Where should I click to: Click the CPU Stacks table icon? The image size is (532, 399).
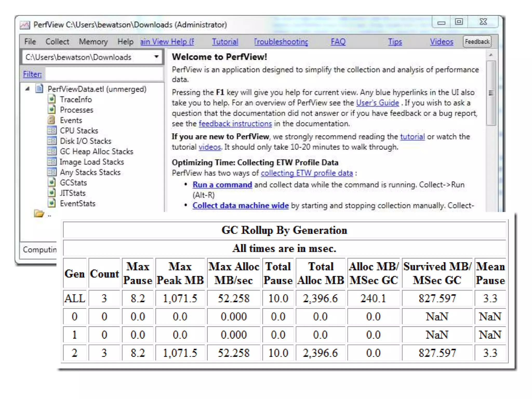point(52,130)
